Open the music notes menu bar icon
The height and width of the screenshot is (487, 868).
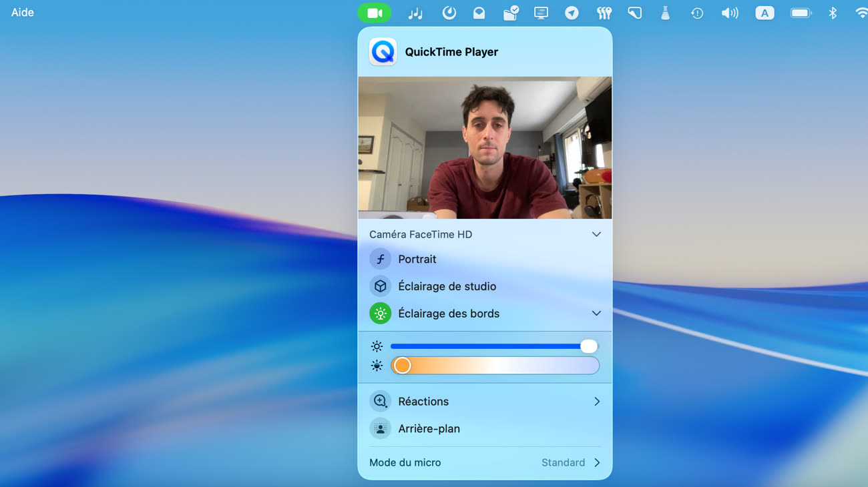tap(415, 13)
